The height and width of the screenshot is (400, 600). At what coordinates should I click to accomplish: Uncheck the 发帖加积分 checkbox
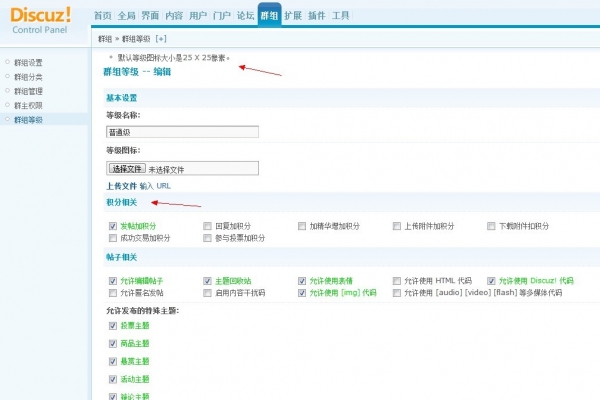pyautogui.click(x=112, y=226)
